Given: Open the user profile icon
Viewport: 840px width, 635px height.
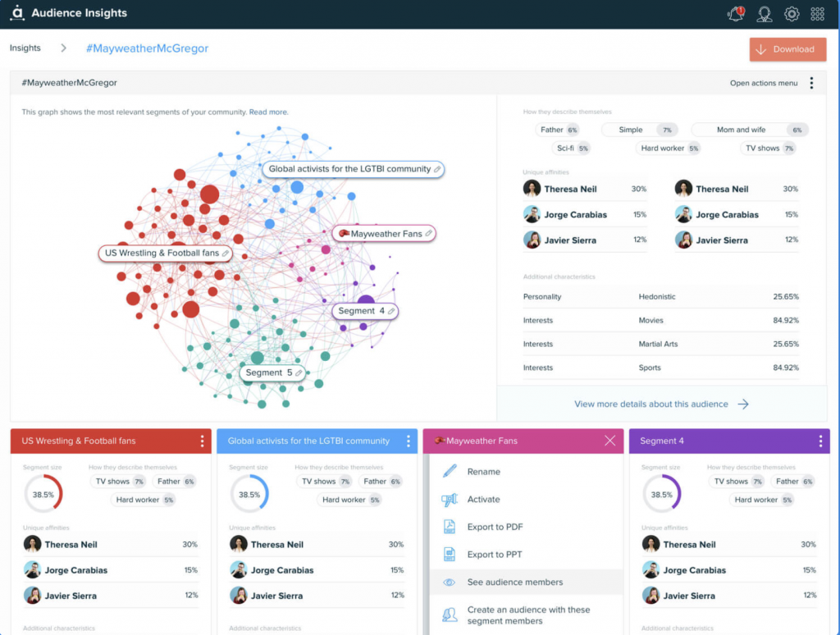Looking at the screenshot, I should click(x=764, y=14).
